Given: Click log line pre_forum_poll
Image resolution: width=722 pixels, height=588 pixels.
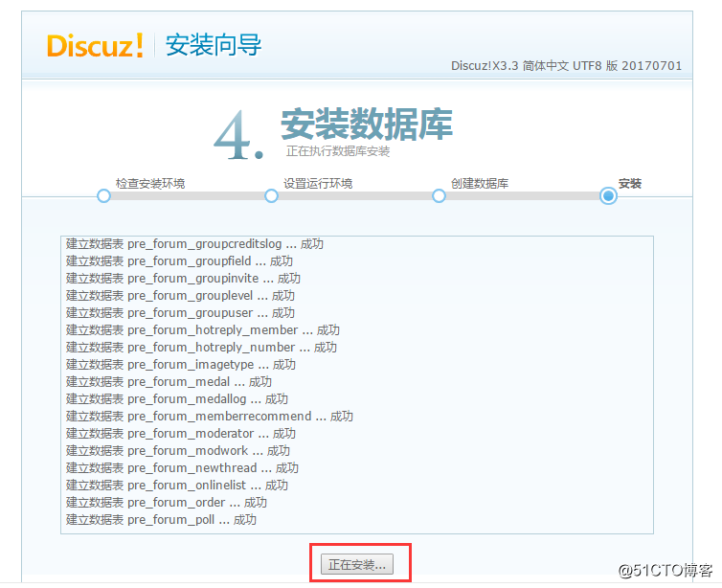Looking at the screenshot, I should pyautogui.click(x=161, y=520).
